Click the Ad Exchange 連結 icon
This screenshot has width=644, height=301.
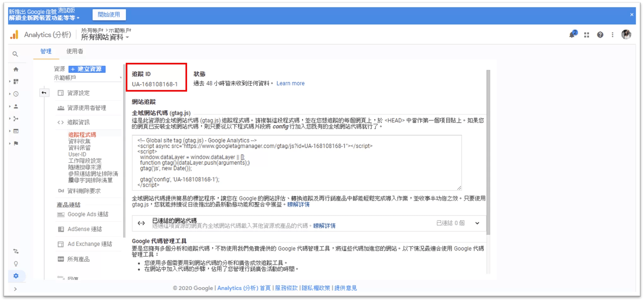[61, 244]
